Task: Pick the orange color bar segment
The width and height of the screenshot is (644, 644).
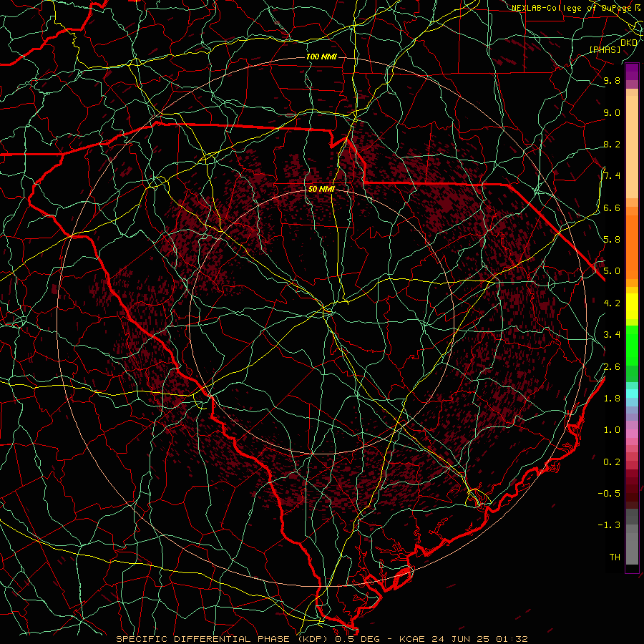Action: (x=632, y=247)
